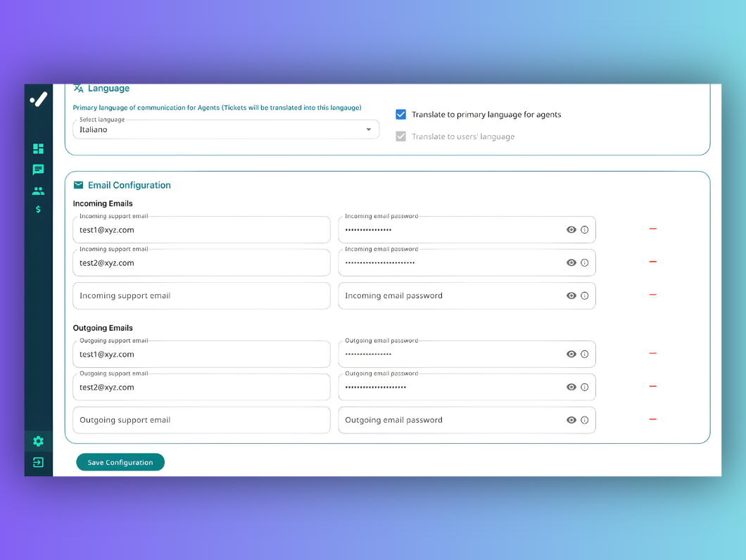This screenshot has height=560, width=746.
Task: Open the Select language dropdown
Action: (368, 129)
